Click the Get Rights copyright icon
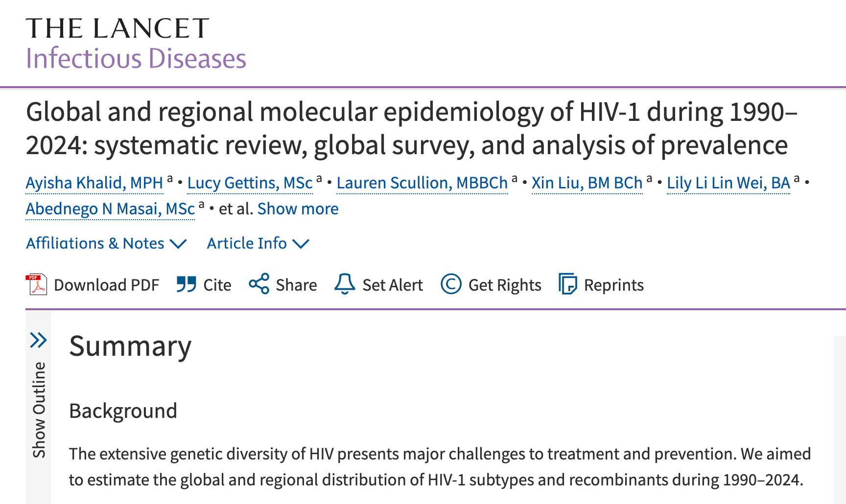 click(451, 284)
